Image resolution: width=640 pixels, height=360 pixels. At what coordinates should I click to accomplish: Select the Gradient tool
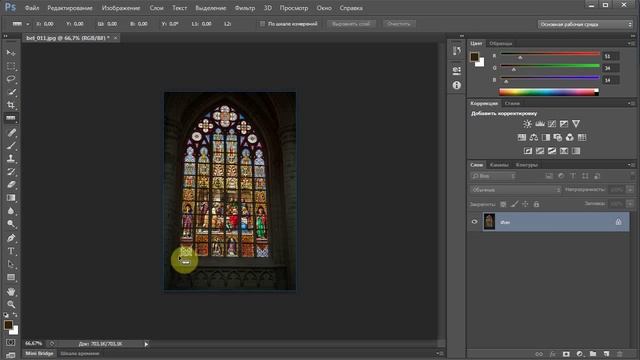tap(11, 198)
